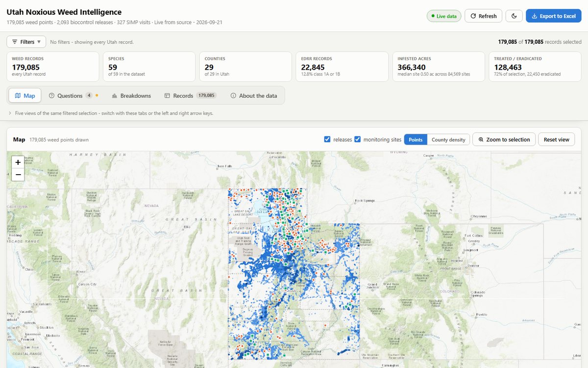
Task: Click the filter lines icon in Filters
Action: pyautogui.click(x=15, y=42)
